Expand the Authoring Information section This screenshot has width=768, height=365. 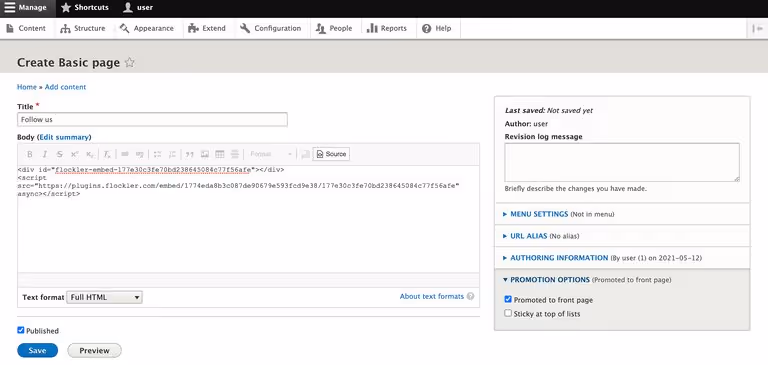[559, 258]
